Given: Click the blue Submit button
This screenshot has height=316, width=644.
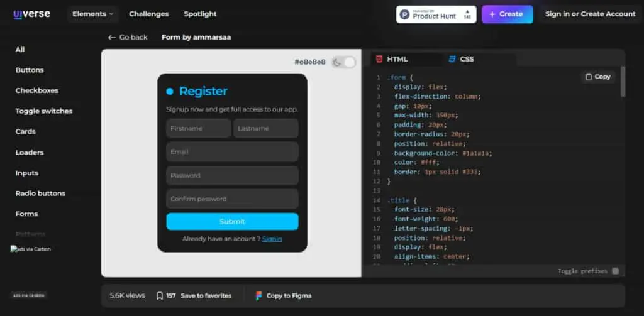Looking at the screenshot, I should tap(232, 221).
